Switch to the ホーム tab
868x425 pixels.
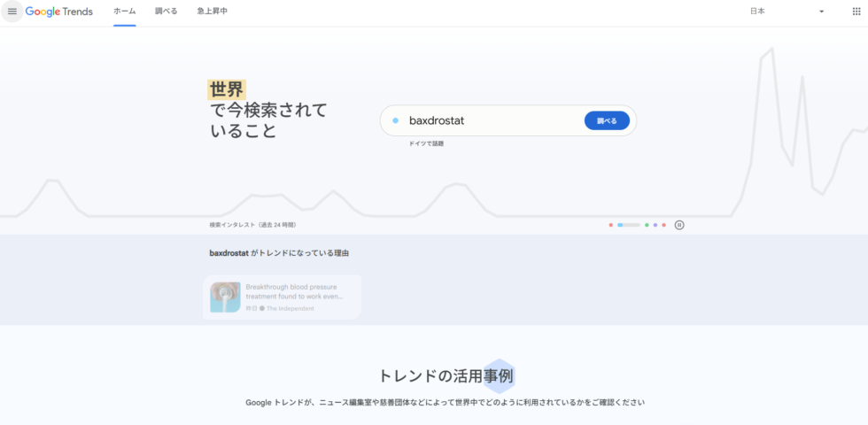coord(125,12)
